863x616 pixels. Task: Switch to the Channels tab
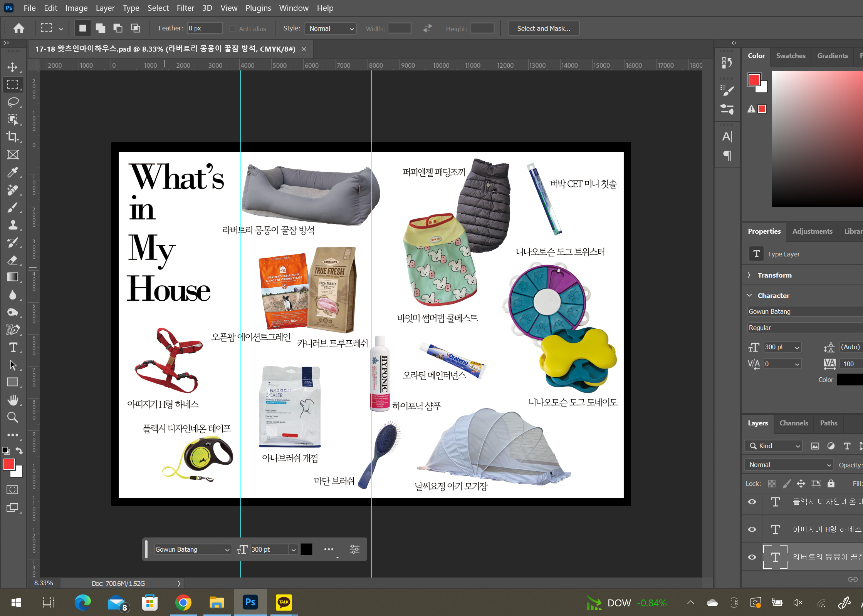point(794,423)
